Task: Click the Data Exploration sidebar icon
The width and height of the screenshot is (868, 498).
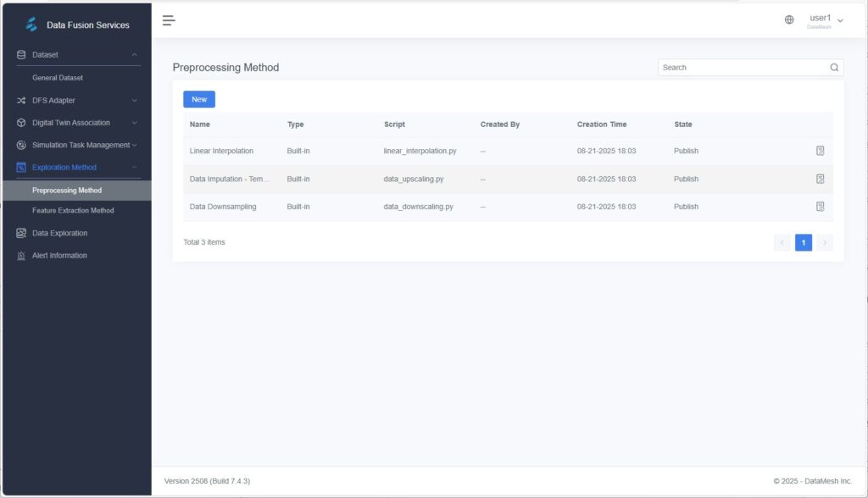Action: click(21, 233)
